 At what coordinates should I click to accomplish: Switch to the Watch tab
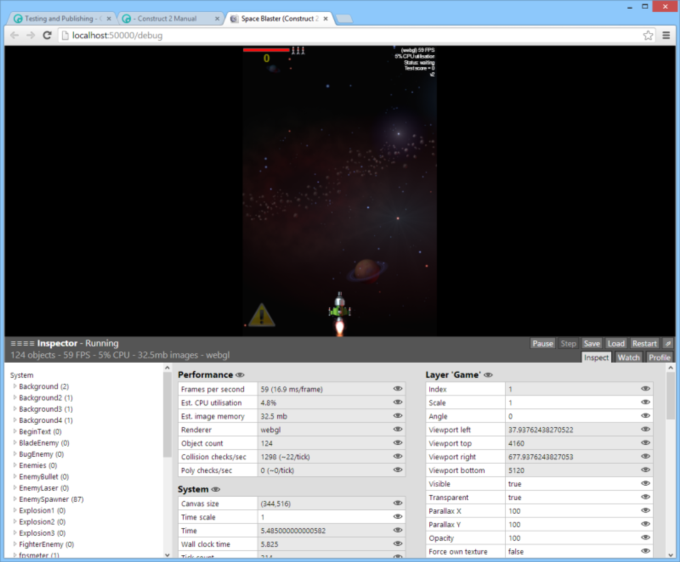tap(628, 357)
